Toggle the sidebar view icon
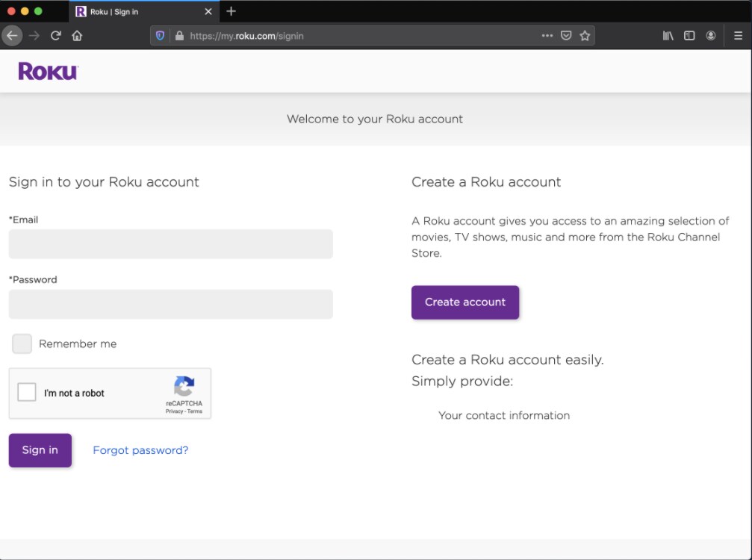 pyautogui.click(x=689, y=36)
